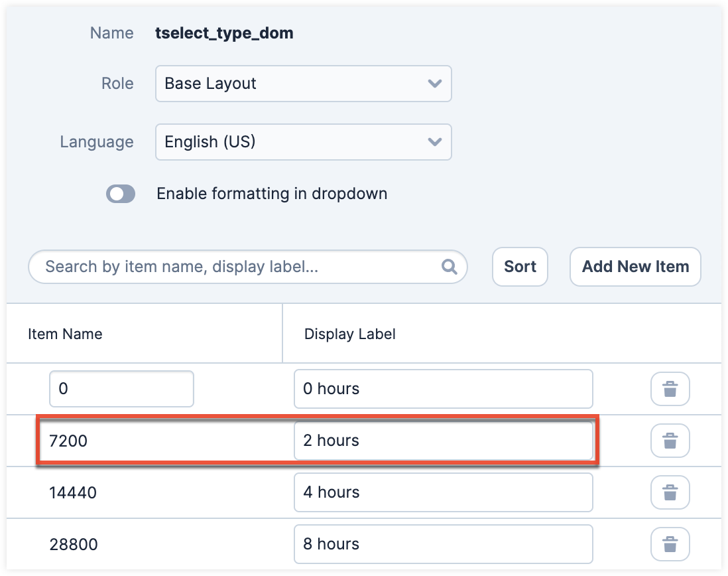Edit the 2 hours display label

442,441
